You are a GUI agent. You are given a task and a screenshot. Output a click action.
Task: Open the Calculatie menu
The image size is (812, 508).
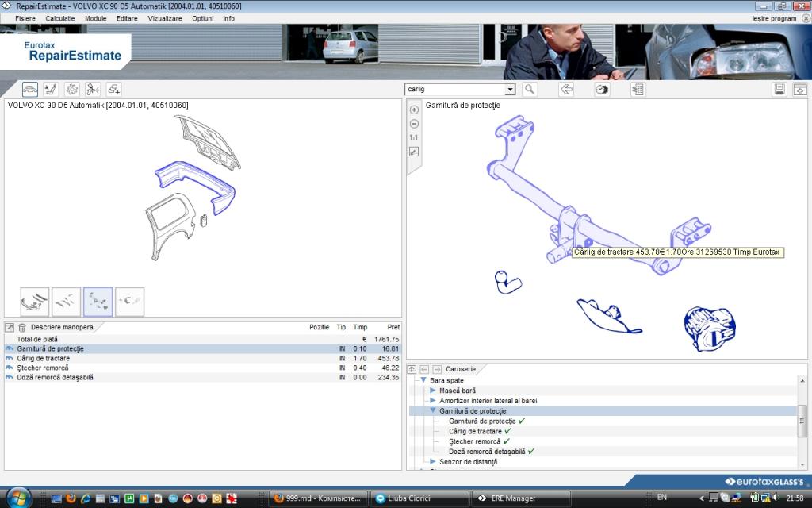click(60, 18)
